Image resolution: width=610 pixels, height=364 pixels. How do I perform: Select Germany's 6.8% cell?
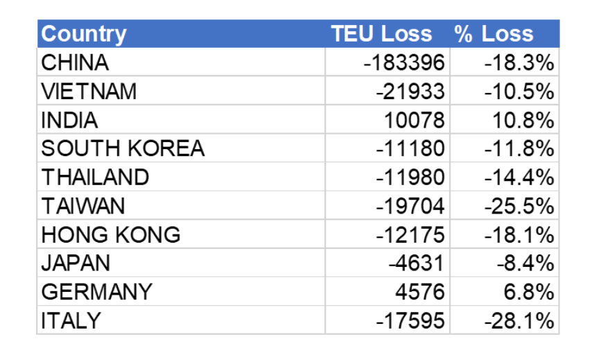(x=528, y=292)
